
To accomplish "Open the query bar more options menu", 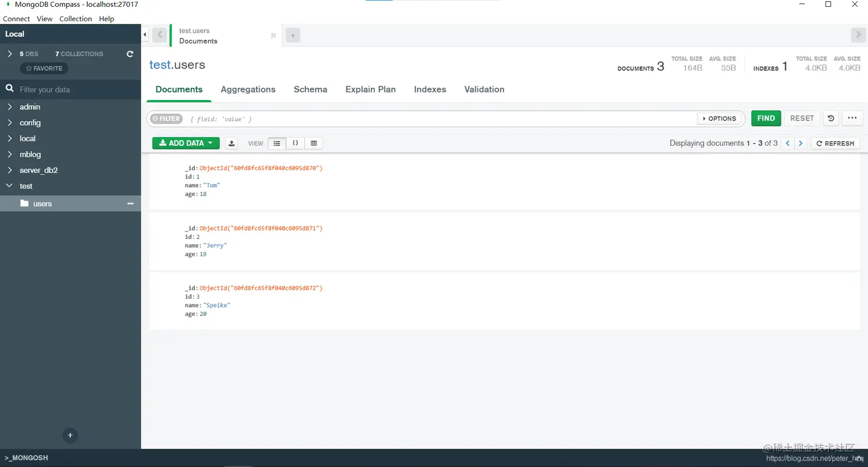I will pos(852,118).
